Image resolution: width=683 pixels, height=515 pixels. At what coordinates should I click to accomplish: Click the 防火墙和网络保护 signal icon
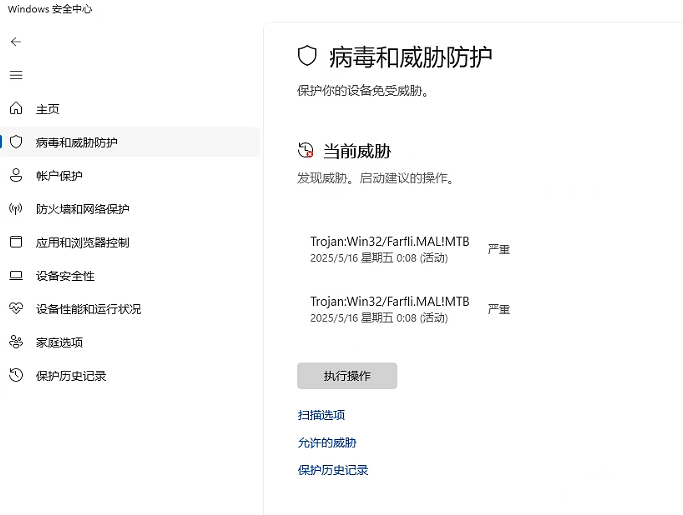pos(16,209)
